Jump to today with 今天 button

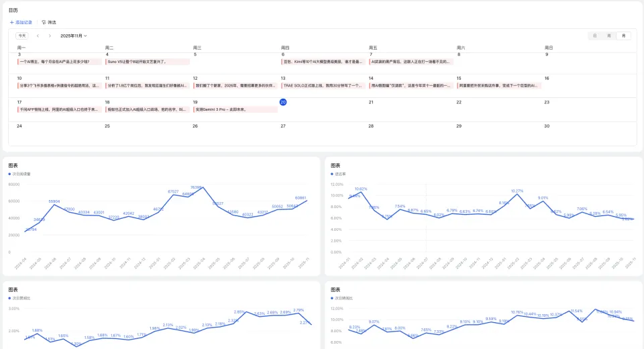(x=22, y=36)
